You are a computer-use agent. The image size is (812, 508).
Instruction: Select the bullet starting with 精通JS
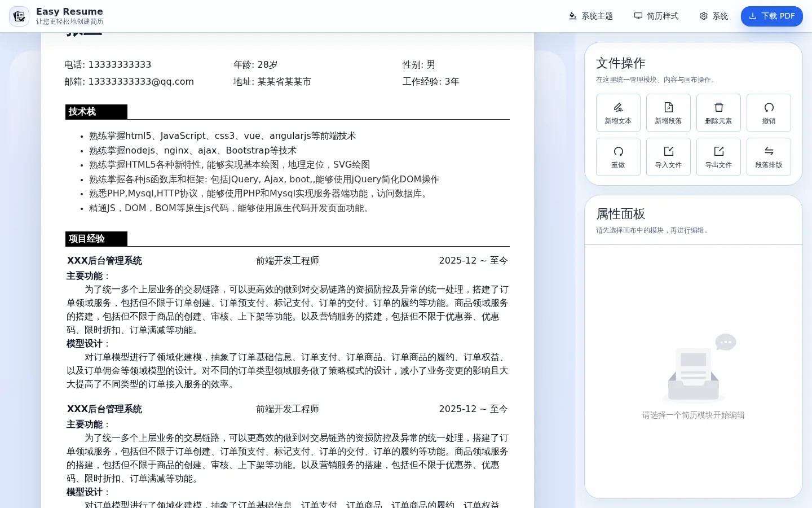coord(231,208)
